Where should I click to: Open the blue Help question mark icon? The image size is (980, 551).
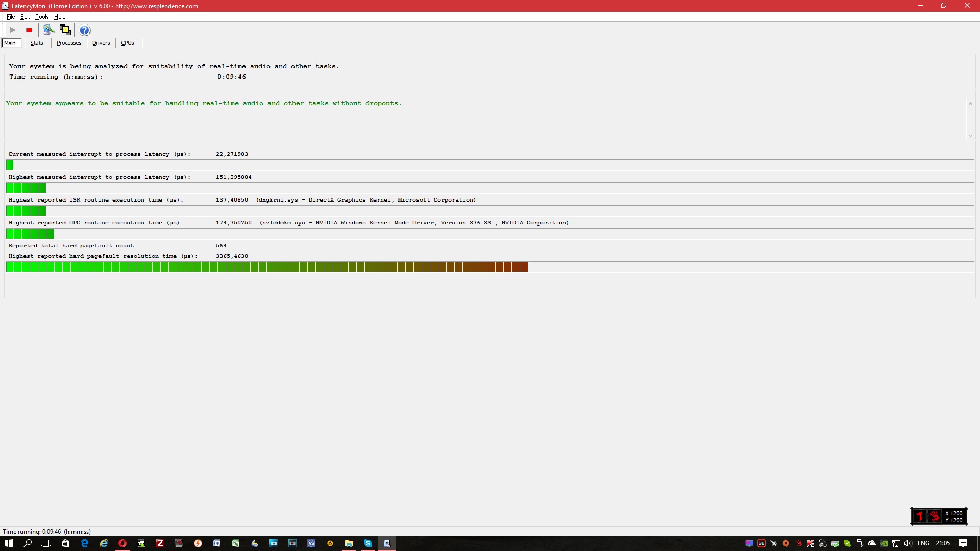pyautogui.click(x=85, y=30)
